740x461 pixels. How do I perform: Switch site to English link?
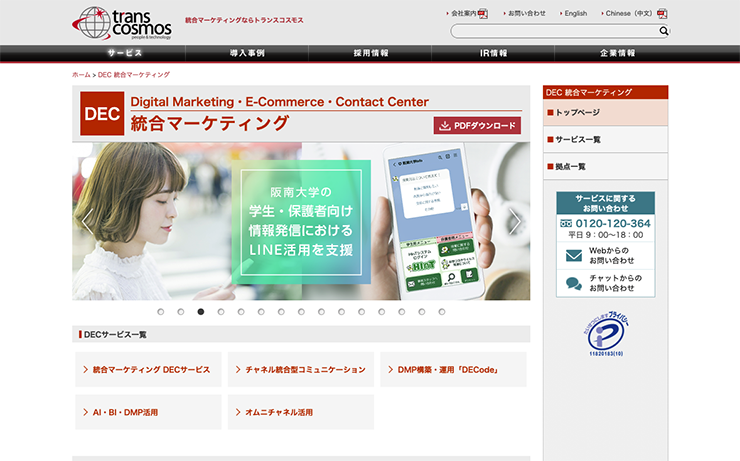pyautogui.click(x=576, y=13)
